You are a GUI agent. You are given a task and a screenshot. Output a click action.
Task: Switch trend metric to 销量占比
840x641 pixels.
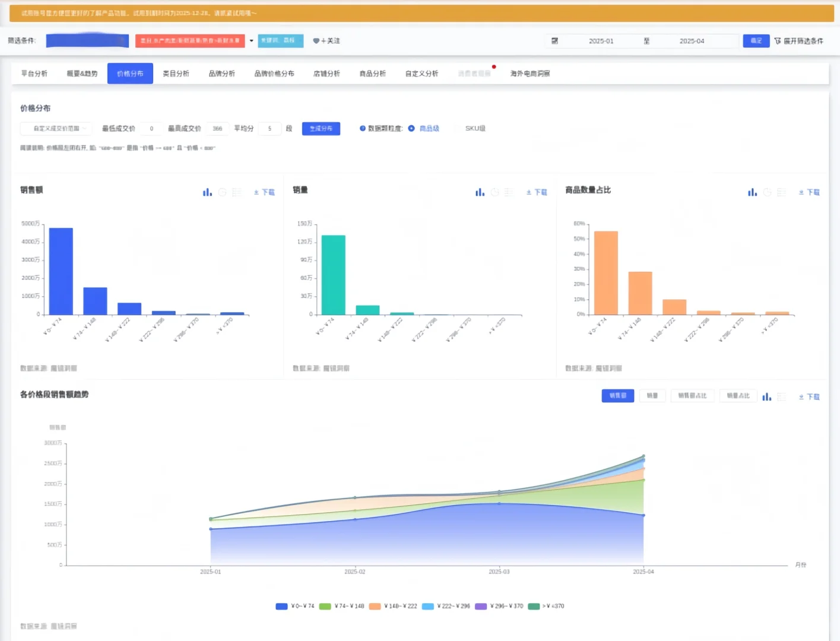click(x=738, y=396)
